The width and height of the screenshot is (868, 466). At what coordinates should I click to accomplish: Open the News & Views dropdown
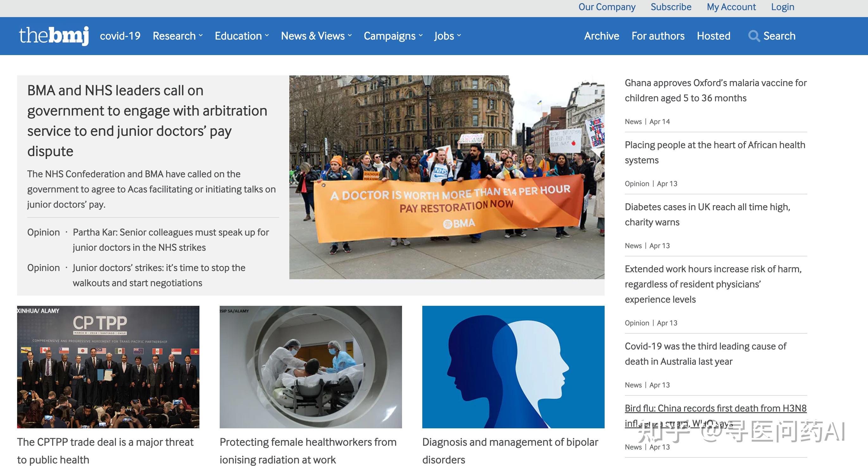[316, 36]
